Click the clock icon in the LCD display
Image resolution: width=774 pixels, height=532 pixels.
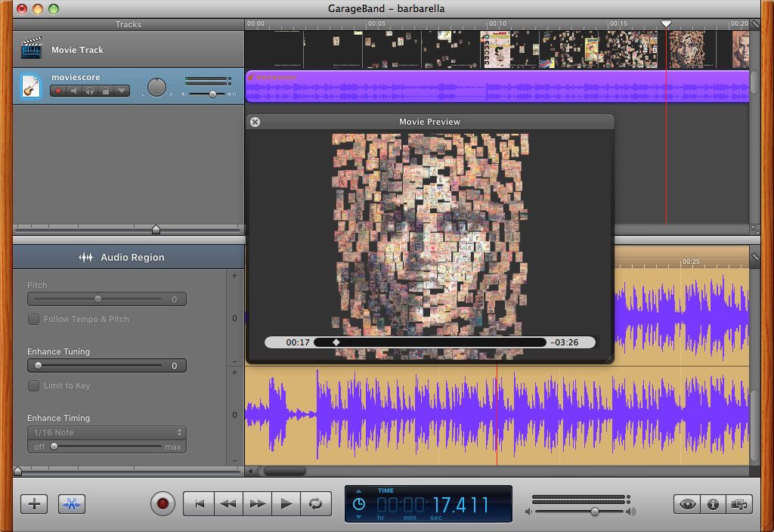click(x=359, y=504)
